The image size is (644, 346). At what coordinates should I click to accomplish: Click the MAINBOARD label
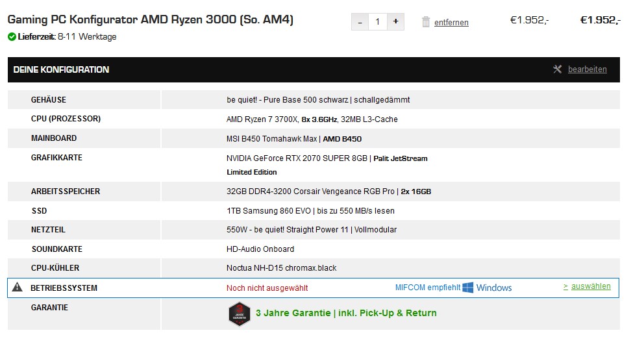click(54, 138)
